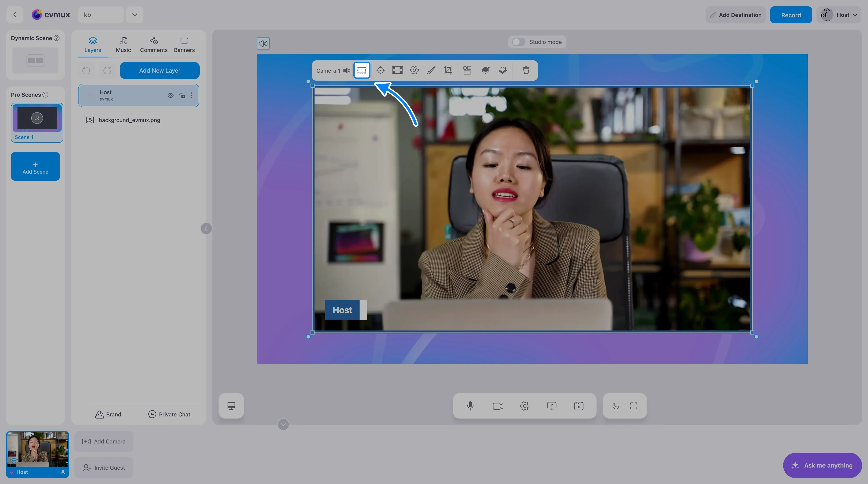Image resolution: width=868 pixels, height=484 pixels.
Task: Enter fullscreen with the corners icon
Action: [x=633, y=406]
